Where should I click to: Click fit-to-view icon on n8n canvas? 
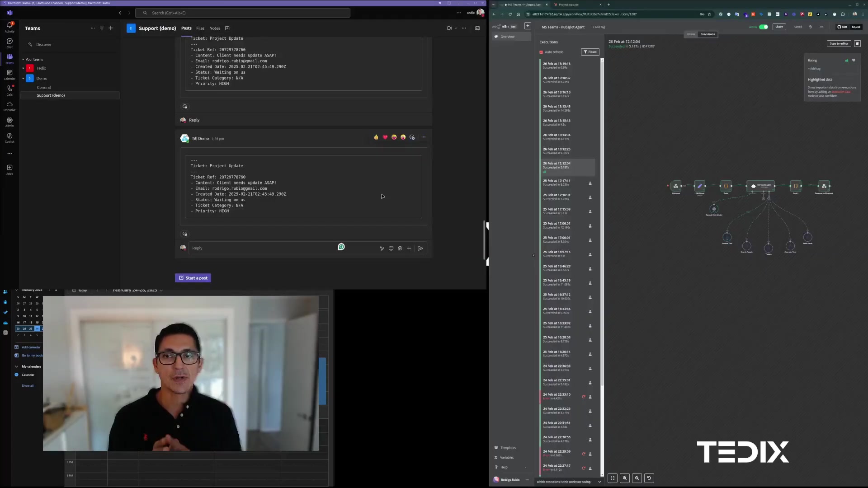[x=613, y=478]
